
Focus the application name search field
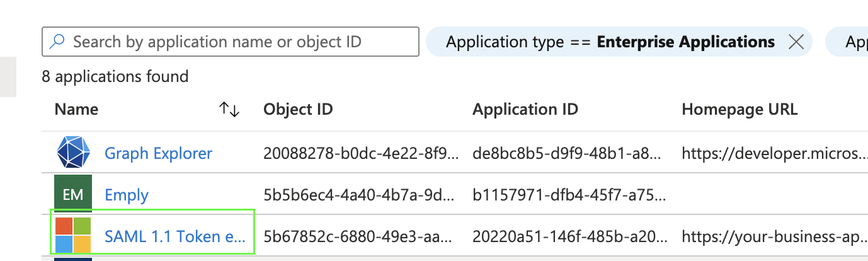pos(239,42)
